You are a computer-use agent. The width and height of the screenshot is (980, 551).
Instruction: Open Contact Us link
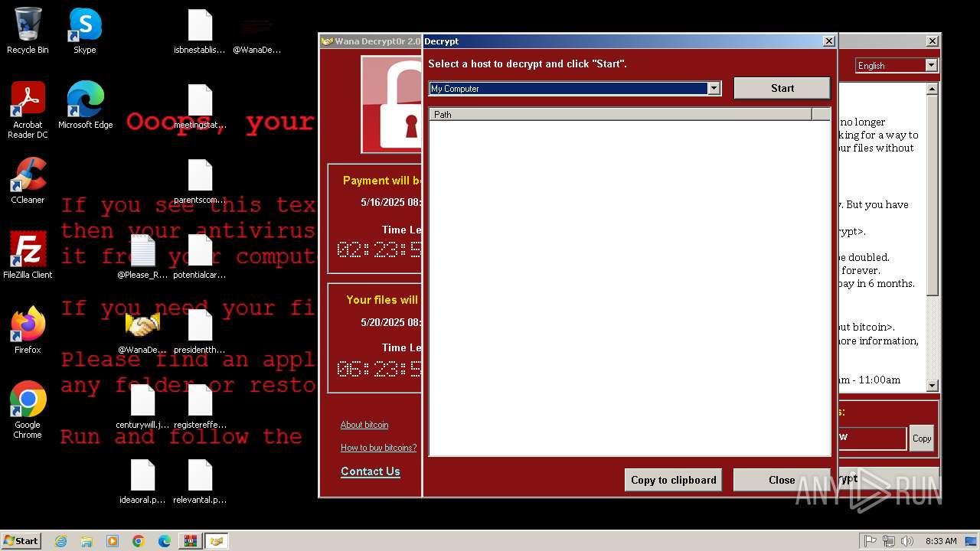371,471
